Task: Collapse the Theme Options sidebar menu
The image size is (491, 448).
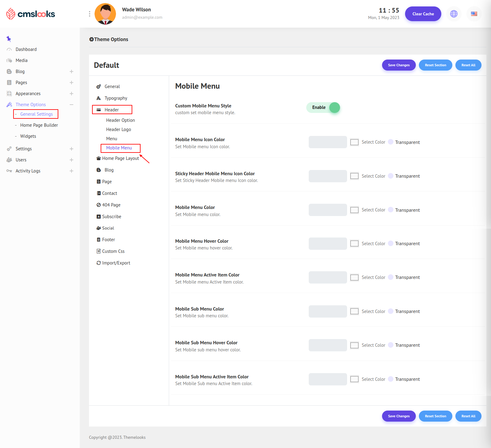Action: coord(71,105)
